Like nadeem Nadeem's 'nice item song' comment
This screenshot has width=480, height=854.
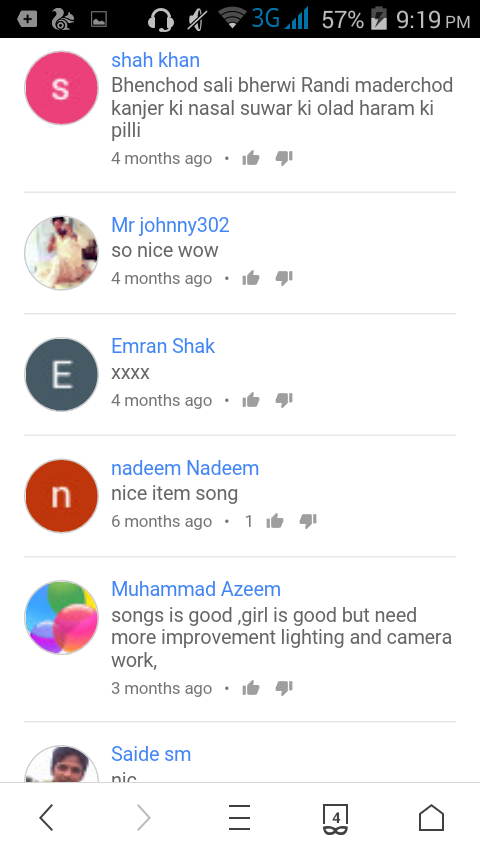click(x=275, y=521)
